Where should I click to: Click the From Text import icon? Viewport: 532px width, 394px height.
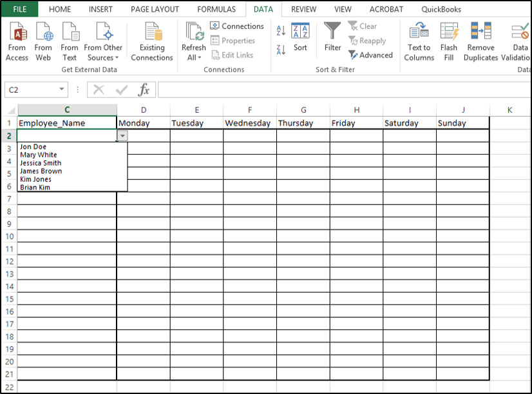point(70,40)
